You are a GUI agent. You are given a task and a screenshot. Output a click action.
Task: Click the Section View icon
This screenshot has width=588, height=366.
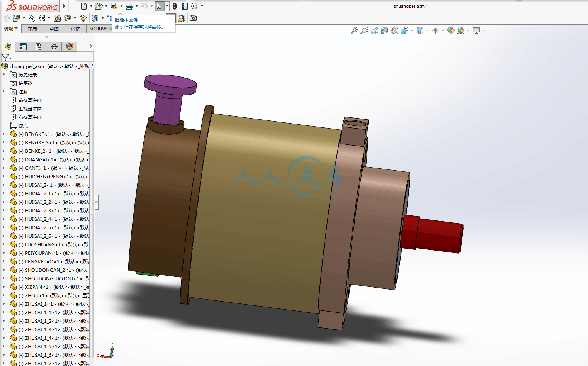[384, 30]
